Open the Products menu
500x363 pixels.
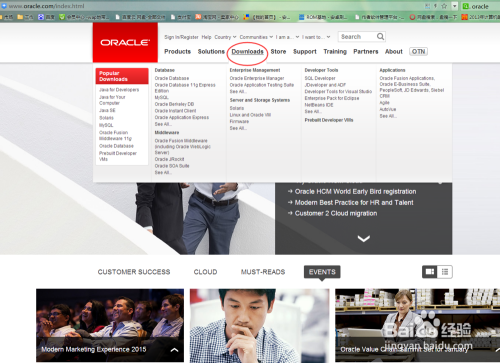pos(178,52)
